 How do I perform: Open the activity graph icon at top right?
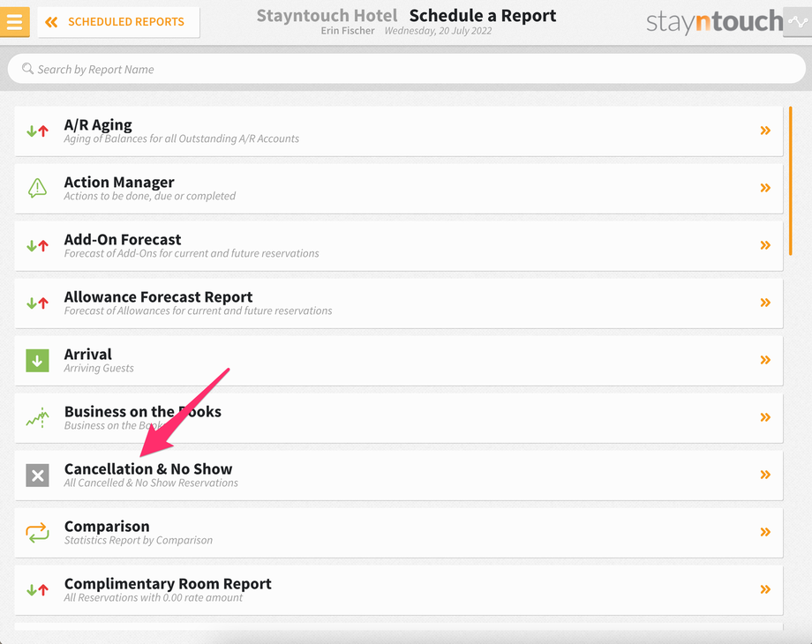coord(798,22)
